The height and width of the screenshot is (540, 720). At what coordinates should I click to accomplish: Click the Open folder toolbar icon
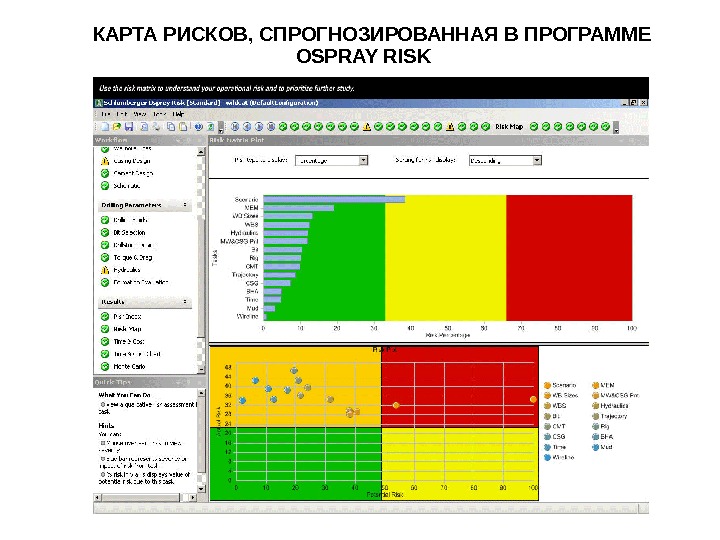117,127
